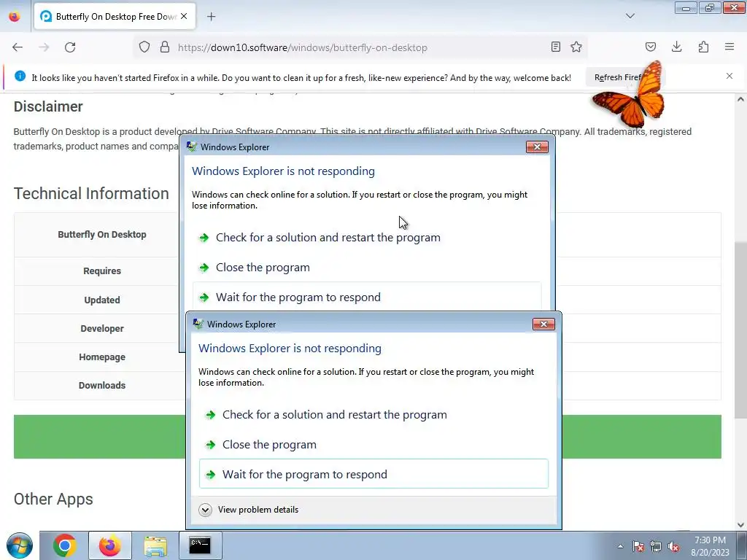This screenshot has width=747, height=560.
Task: Click the padlock site security icon
Action: 165,47
